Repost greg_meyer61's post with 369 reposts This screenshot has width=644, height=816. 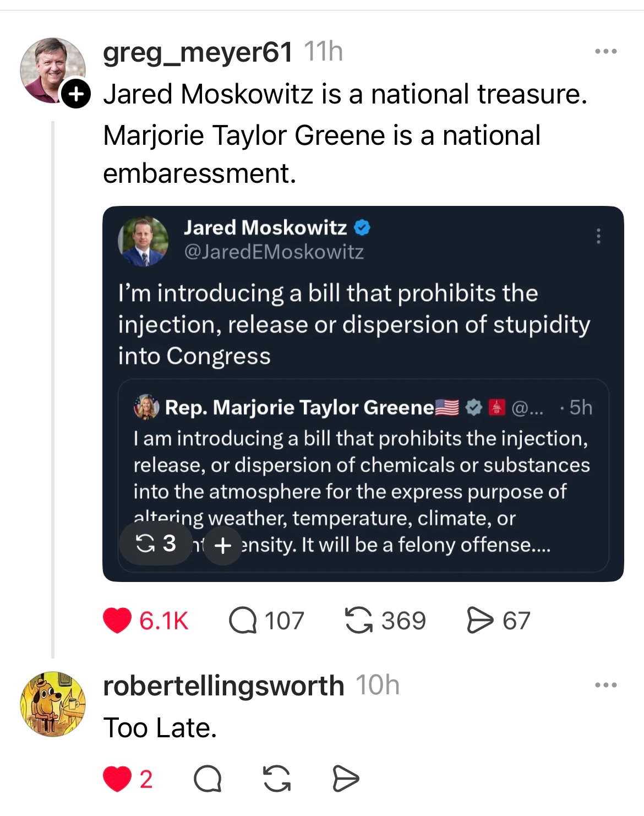(x=358, y=621)
